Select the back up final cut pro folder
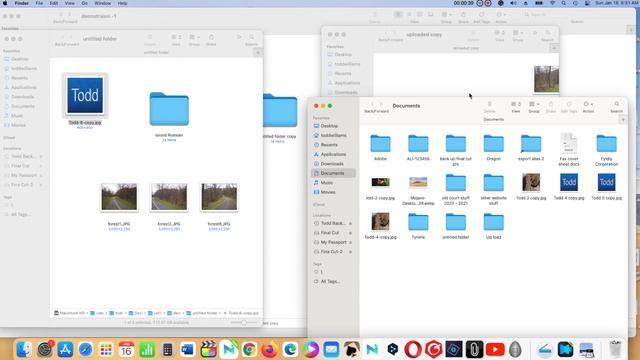The width and height of the screenshot is (640, 360). click(x=456, y=144)
